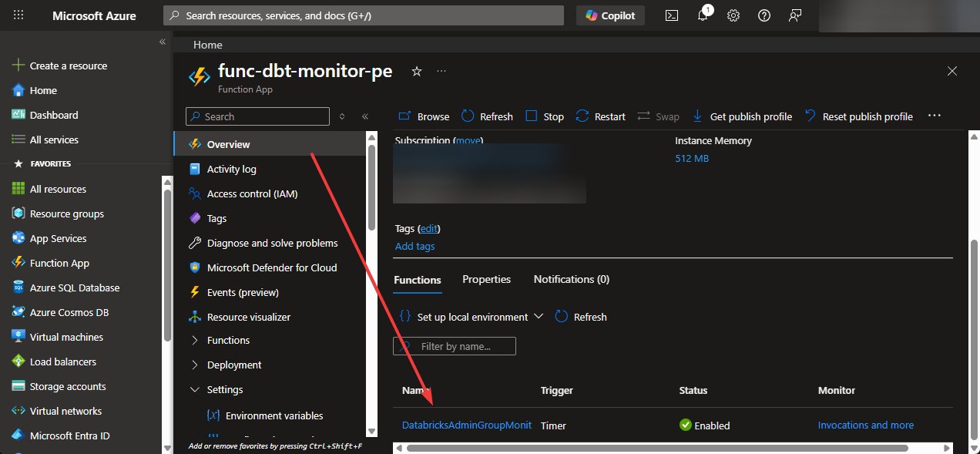Viewport: 980px width, 454px height.
Task: Open Cloud Shell from the top bar
Action: coord(671,15)
